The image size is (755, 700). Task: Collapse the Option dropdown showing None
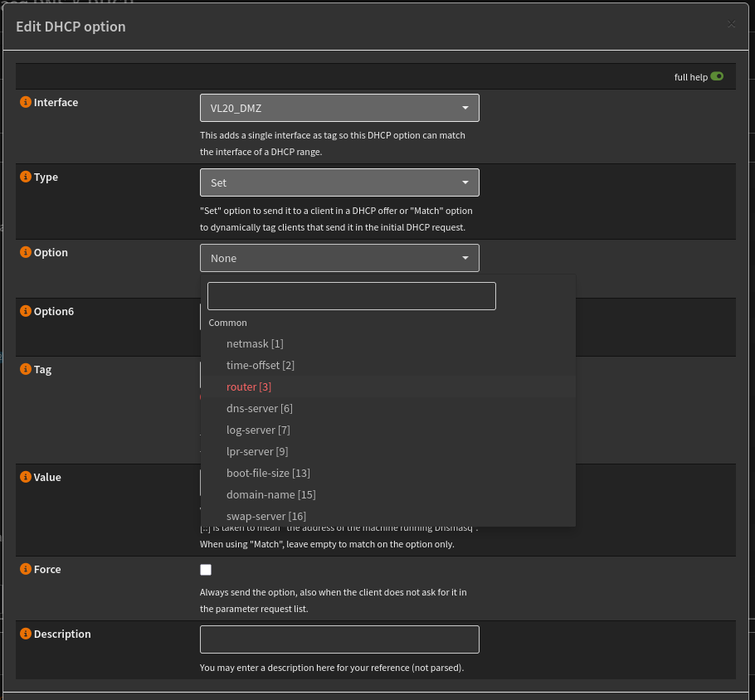(x=339, y=257)
